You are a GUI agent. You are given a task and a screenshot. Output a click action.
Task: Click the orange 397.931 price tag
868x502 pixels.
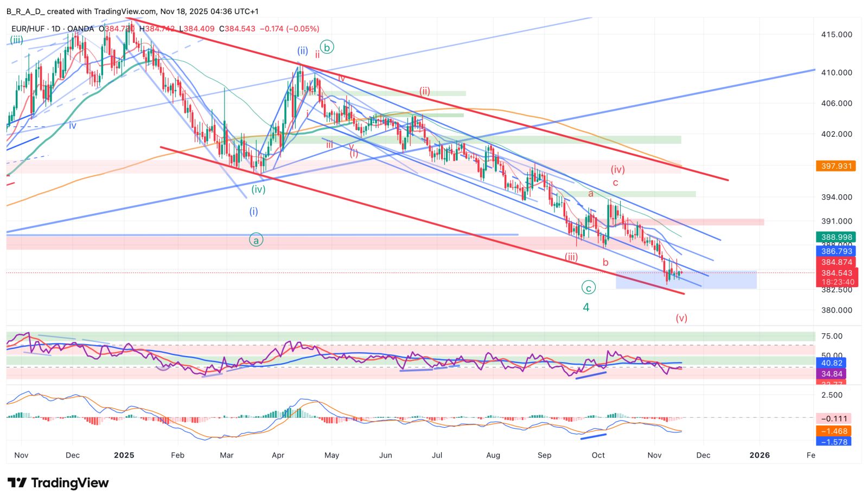(x=835, y=166)
